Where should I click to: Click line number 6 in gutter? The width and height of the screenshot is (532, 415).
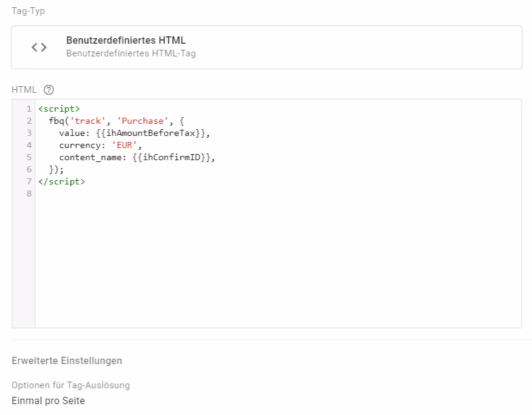point(29,169)
